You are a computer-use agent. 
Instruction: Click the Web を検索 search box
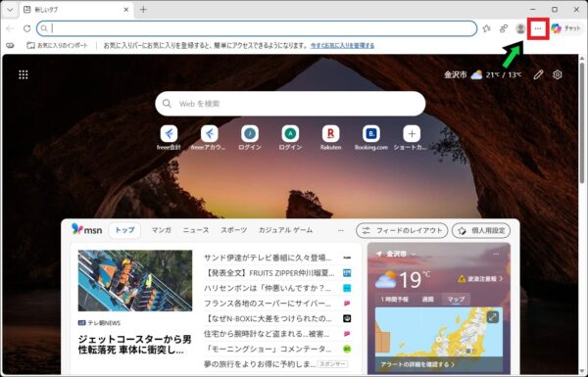click(x=290, y=104)
